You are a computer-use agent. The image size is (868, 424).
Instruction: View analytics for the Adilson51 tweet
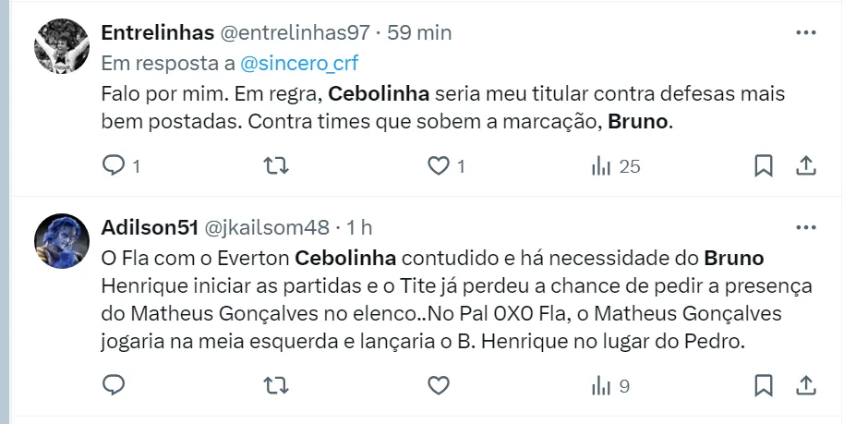pyautogui.click(x=601, y=385)
